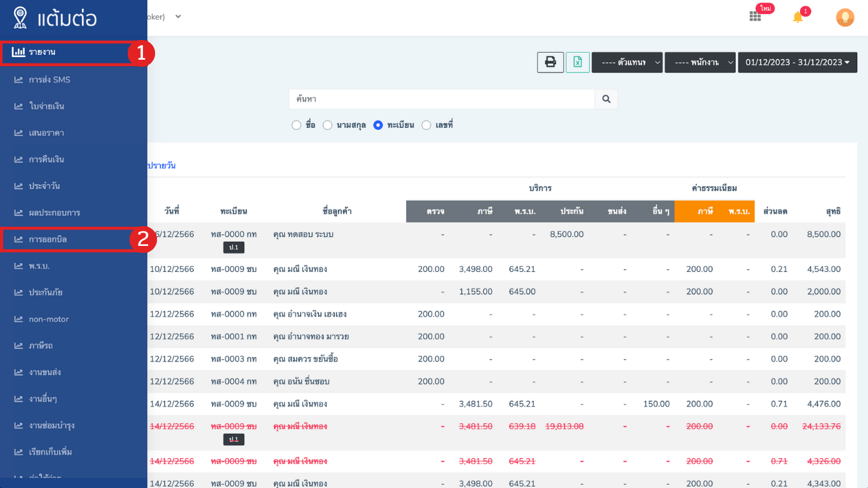Click the print icon button
This screenshot has width=868, height=488.
coord(550,62)
